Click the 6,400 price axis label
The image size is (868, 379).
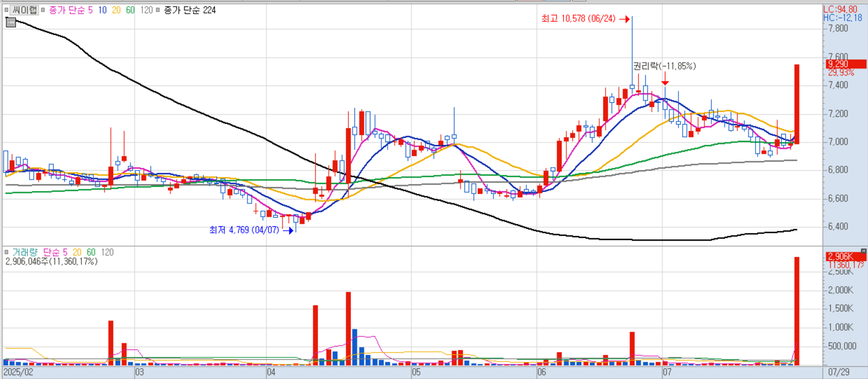tap(838, 226)
